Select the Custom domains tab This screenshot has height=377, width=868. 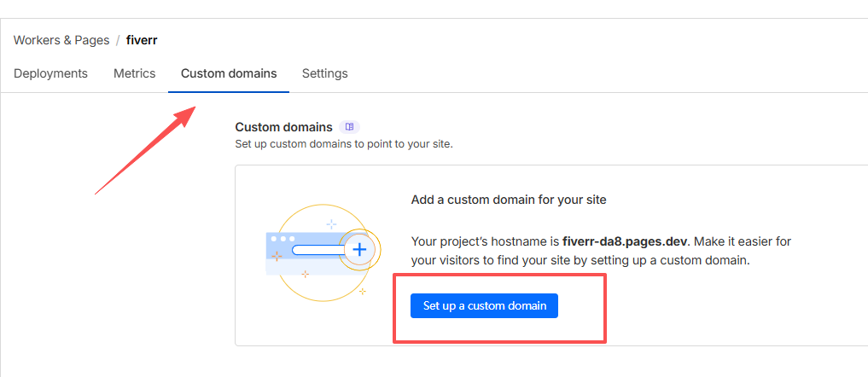tap(229, 73)
